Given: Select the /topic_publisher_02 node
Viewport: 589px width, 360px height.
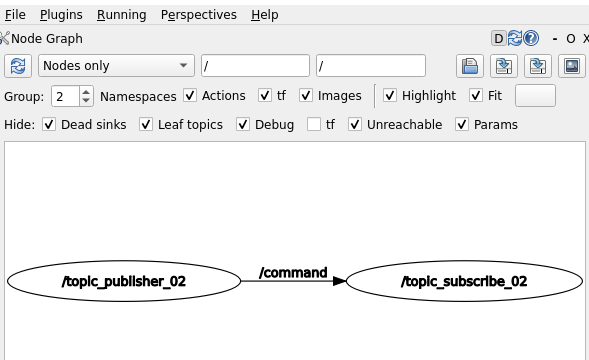Looking at the screenshot, I should pos(124,281).
